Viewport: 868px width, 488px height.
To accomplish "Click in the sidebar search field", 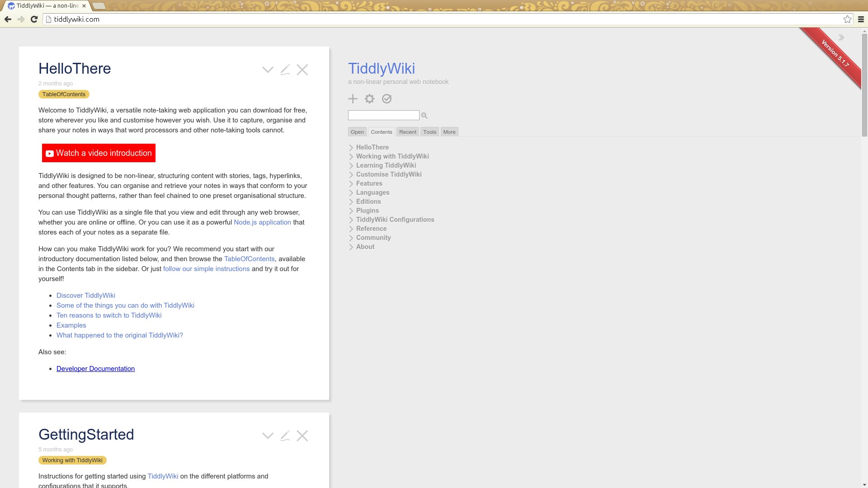I will [383, 115].
